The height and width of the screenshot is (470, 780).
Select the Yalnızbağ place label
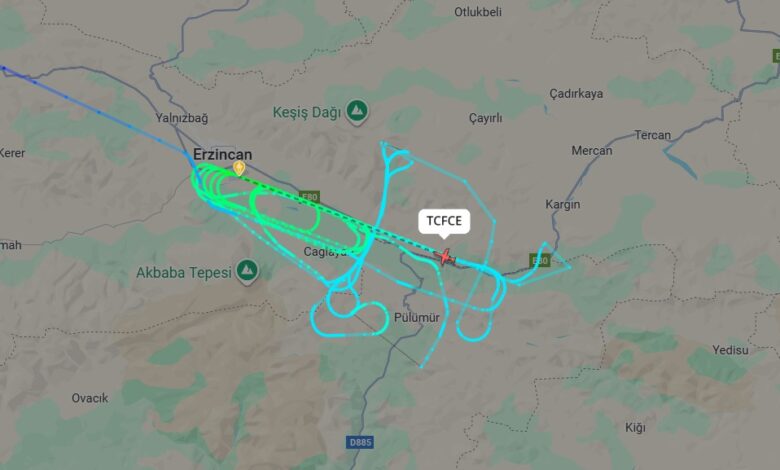[x=182, y=118]
